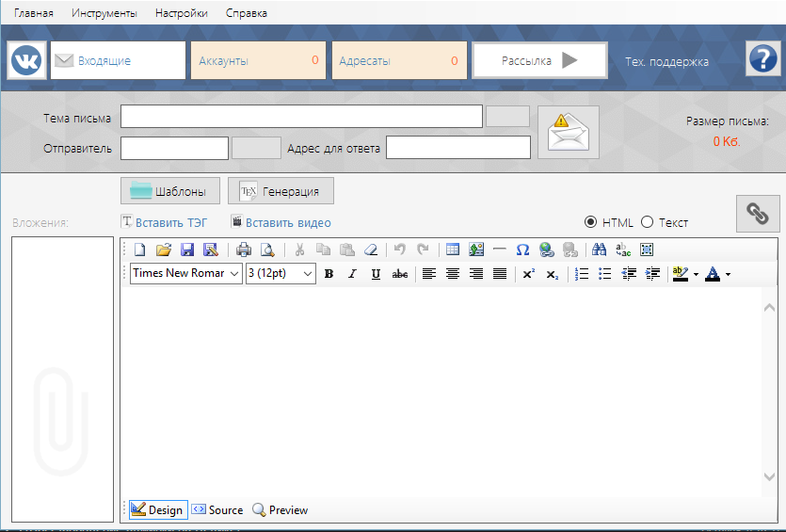Click the VK logo icon
This screenshot has width=786, height=532.
(26, 60)
